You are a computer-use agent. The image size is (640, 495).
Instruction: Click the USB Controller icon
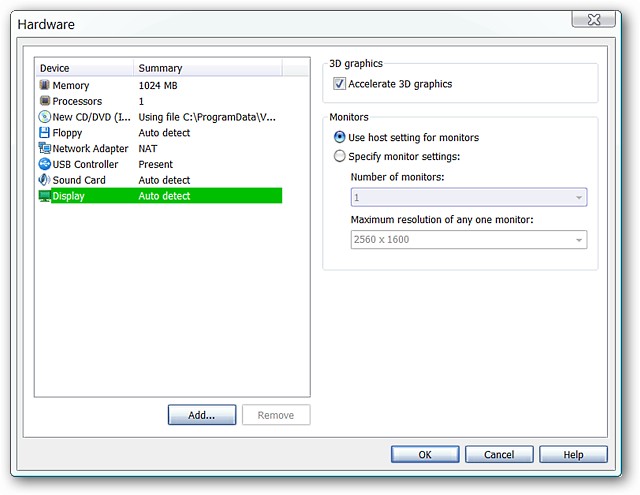pos(44,164)
